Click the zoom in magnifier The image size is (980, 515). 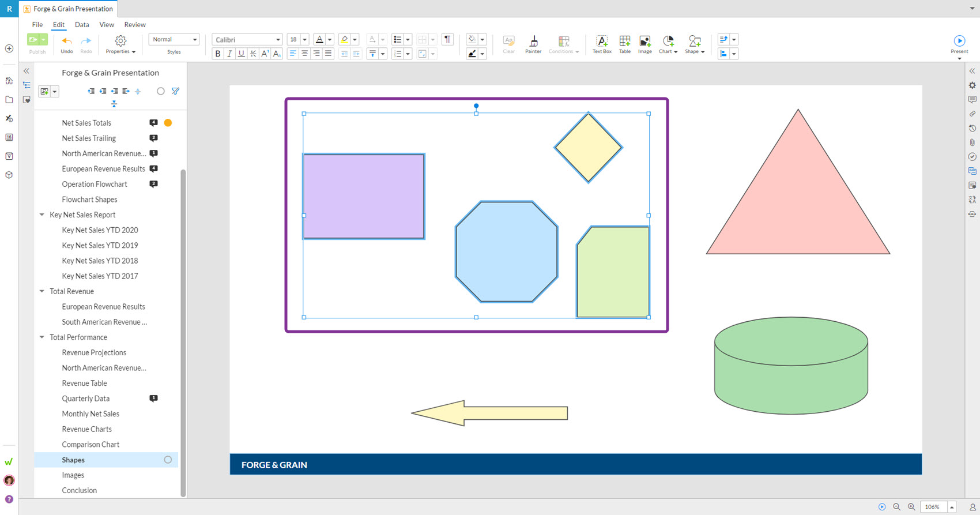911,507
